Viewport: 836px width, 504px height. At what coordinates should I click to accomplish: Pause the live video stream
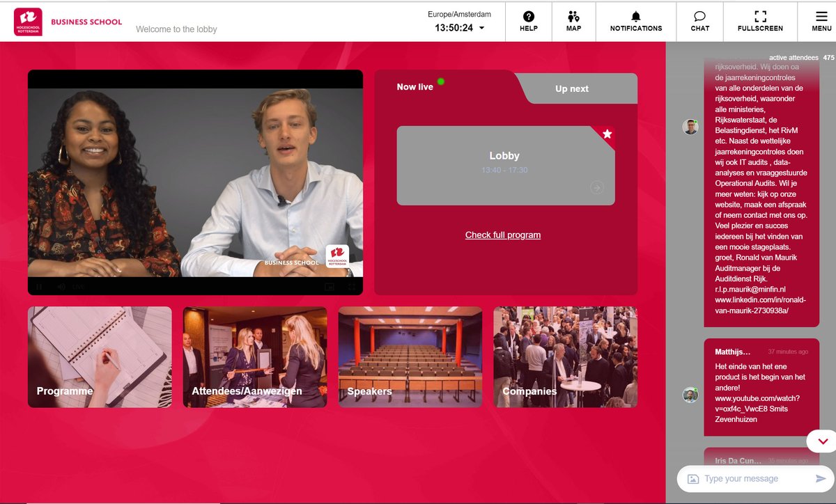tap(38, 285)
